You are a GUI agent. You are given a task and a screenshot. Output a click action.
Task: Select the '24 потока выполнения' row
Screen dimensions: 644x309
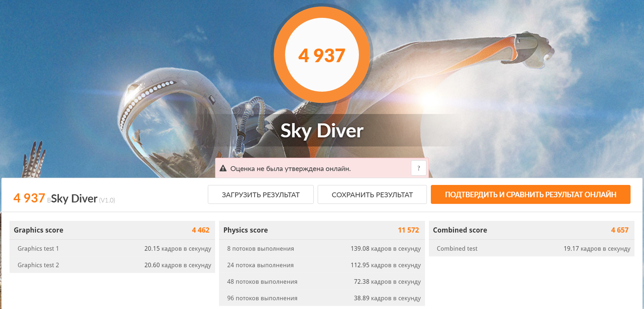click(322, 265)
